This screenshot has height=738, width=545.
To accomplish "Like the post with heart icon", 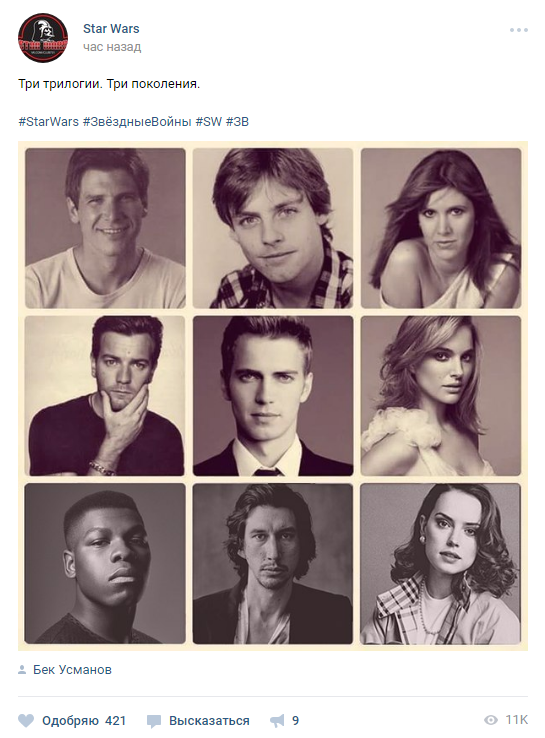I will [26, 720].
